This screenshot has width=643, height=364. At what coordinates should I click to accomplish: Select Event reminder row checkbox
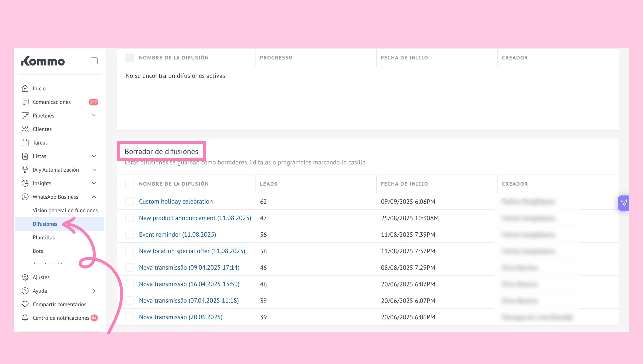click(130, 234)
